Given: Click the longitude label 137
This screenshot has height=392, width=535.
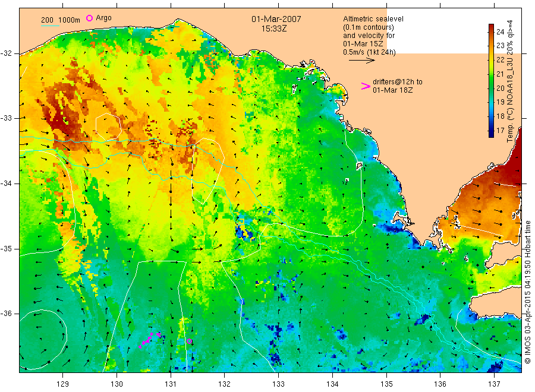Looking at the screenshot, I should (494, 384).
